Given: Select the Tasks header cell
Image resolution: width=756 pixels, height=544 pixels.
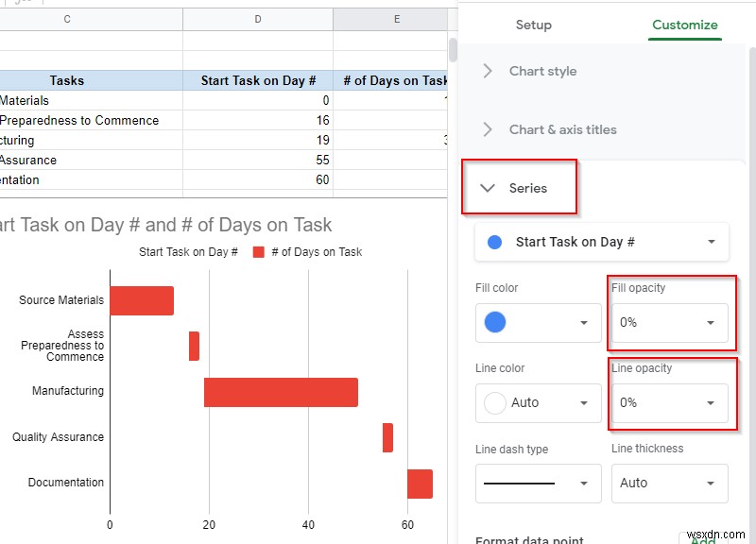Looking at the screenshot, I should 67,81.
